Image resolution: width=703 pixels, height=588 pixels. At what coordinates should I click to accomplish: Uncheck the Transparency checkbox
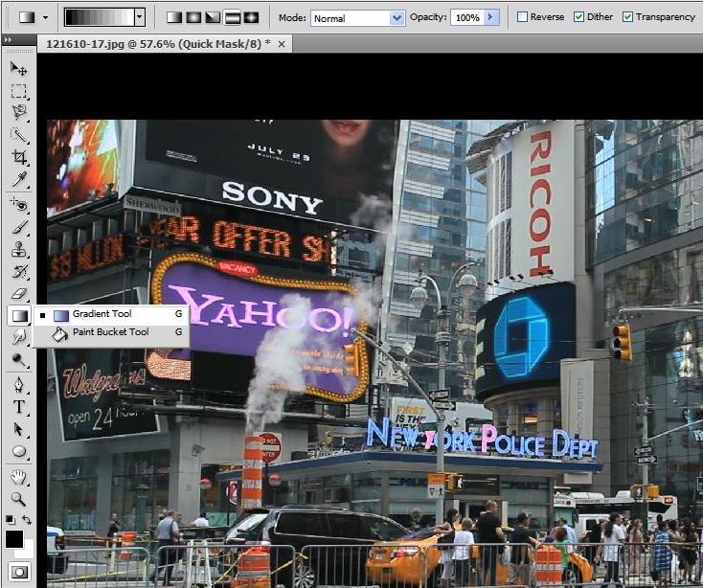click(x=627, y=17)
